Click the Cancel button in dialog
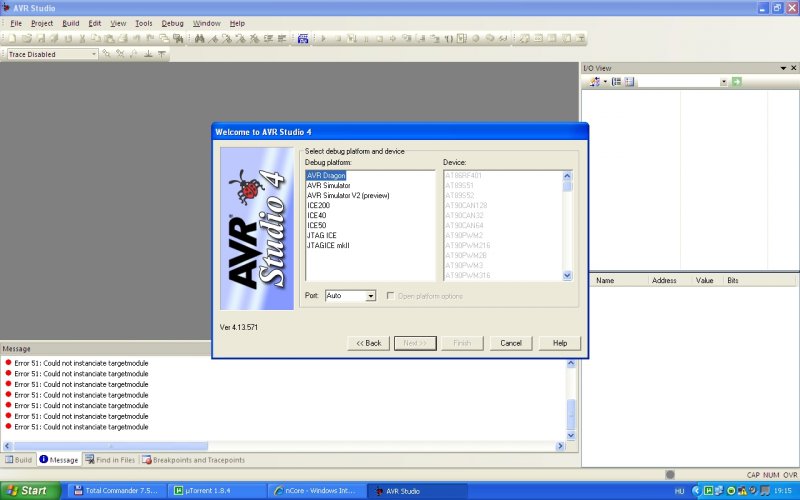 tap(511, 343)
